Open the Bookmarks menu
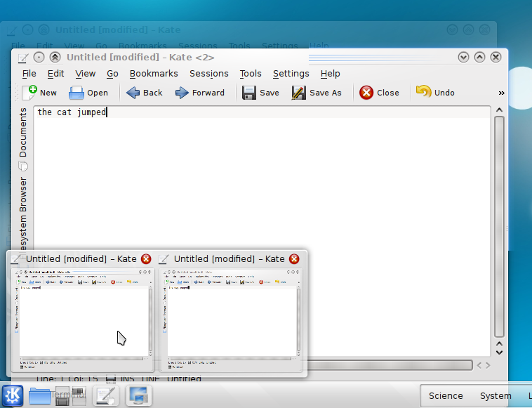This screenshot has height=408, width=532. [x=154, y=74]
